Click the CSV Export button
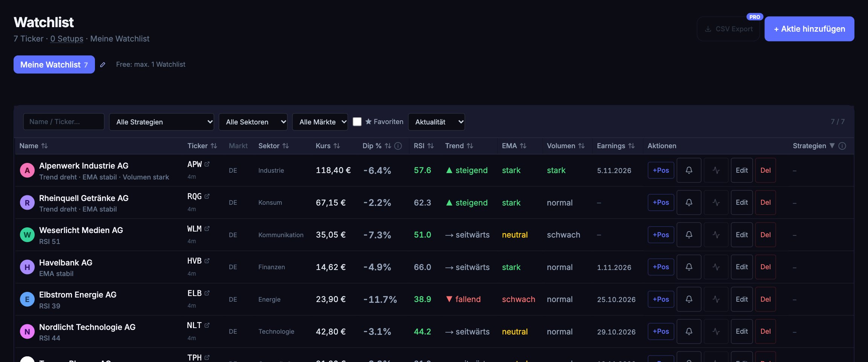This screenshot has height=362, width=868. (728, 29)
